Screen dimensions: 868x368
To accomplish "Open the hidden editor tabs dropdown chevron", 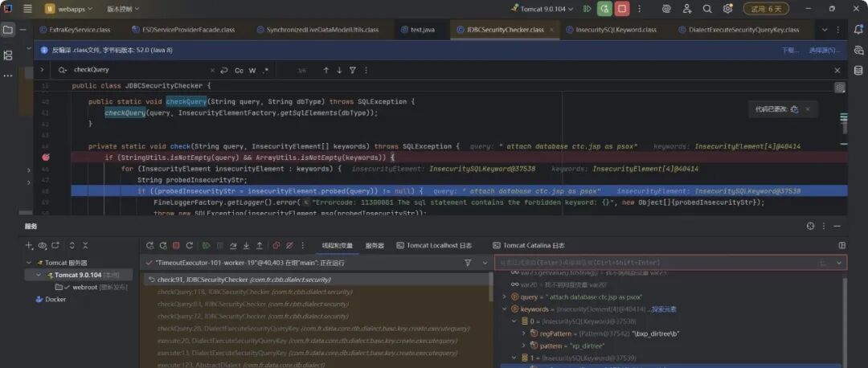I will click(x=825, y=30).
